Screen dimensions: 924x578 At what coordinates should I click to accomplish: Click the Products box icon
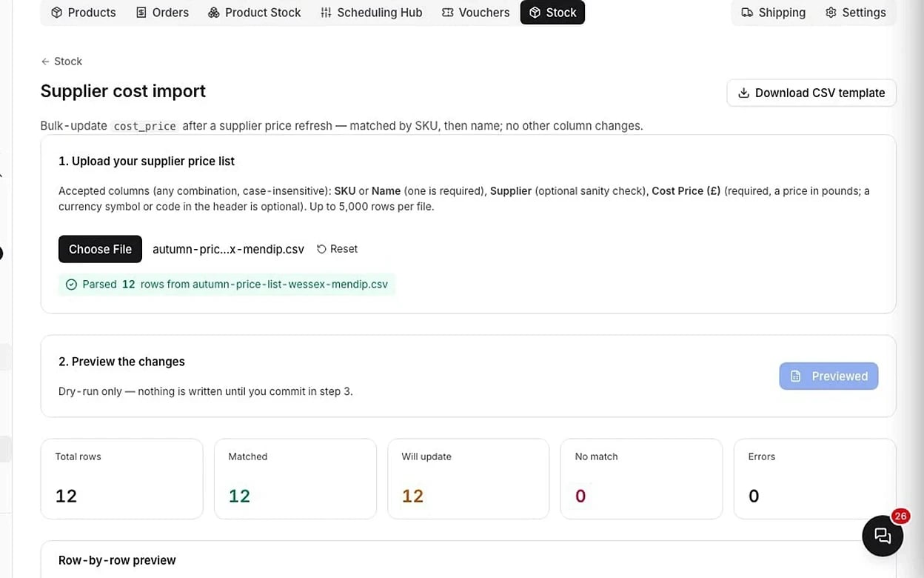click(x=57, y=13)
